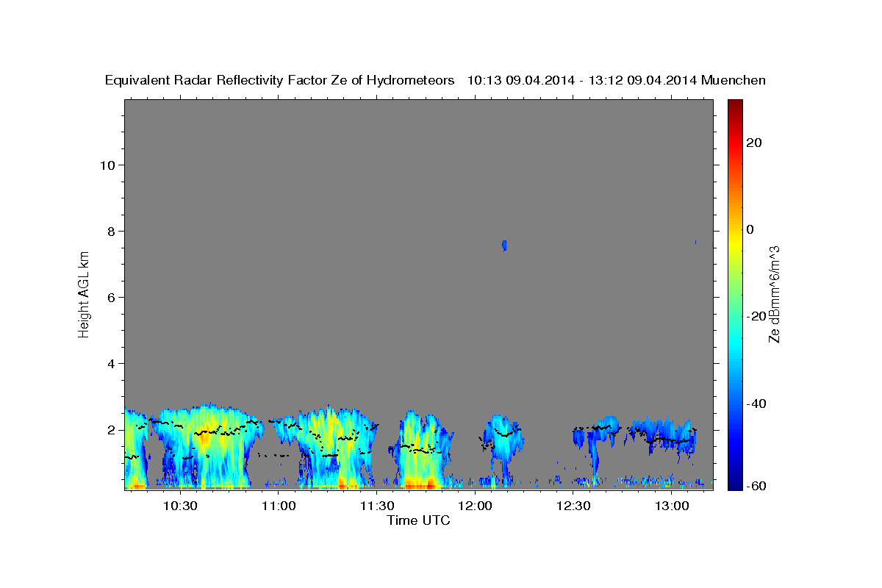882x588 pixels.
Task: Click the height tick label 4
Action: (x=111, y=363)
